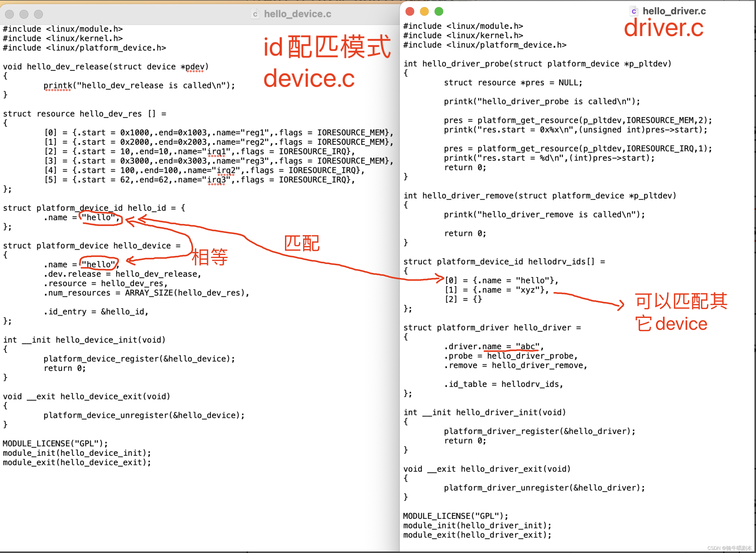Image resolution: width=756 pixels, height=553 pixels.
Task: Click 'struct resource *pres = NULL;' line
Action: pos(513,83)
